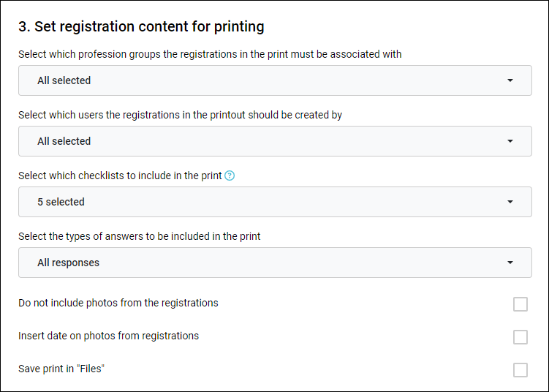Click 'Select the types of answers' label text
This screenshot has width=549, height=392.
click(x=140, y=236)
